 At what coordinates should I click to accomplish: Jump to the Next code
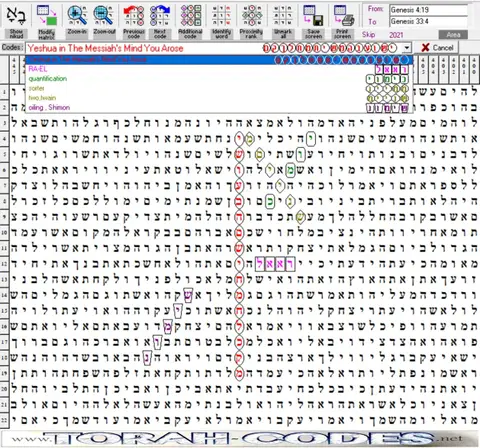pos(160,21)
